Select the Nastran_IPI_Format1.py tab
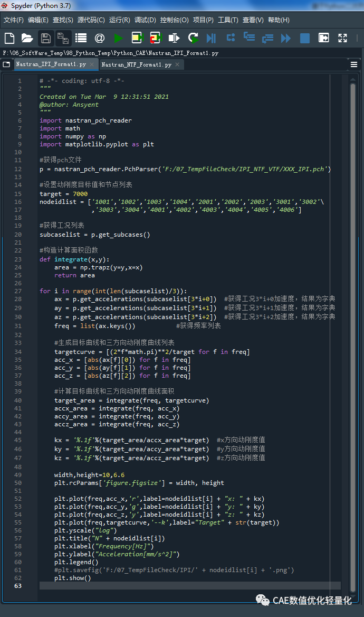Screen dimensions: 364x617 click(51, 64)
